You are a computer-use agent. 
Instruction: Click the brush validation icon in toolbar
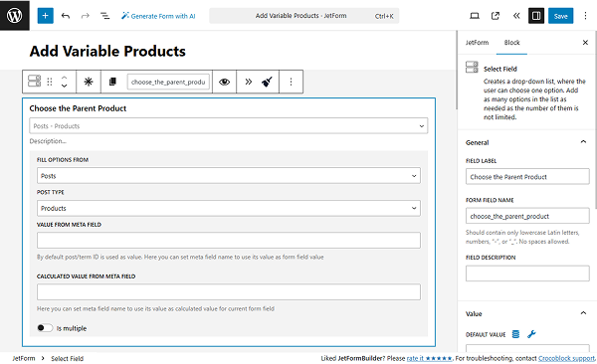267,82
